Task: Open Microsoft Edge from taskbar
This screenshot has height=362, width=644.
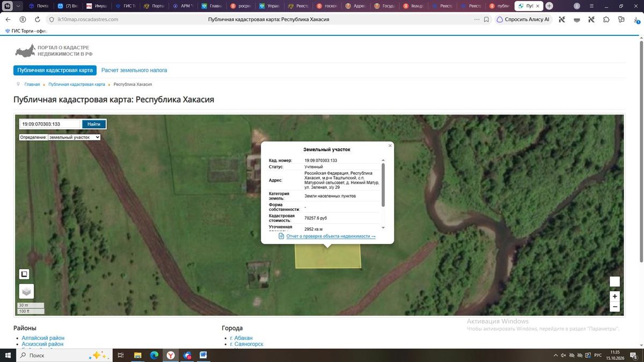Action: 154,355
